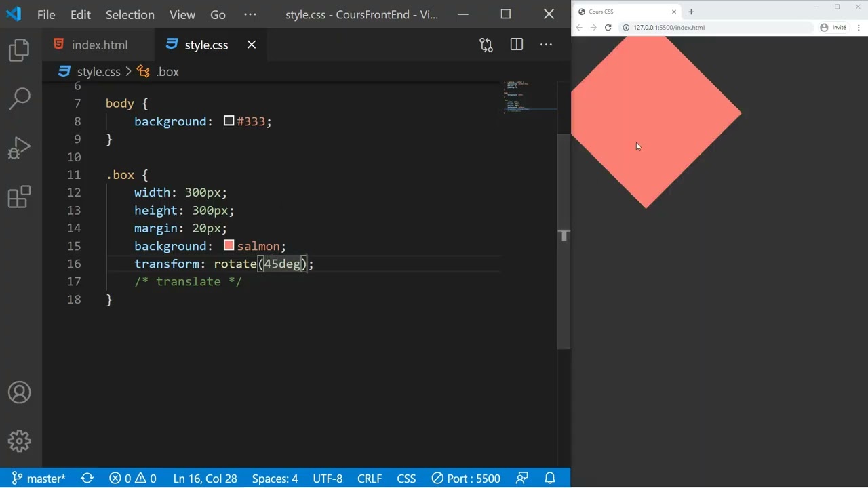Close the style.css editor tab
Image resolution: width=868 pixels, height=488 pixels.
(x=252, y=45)
